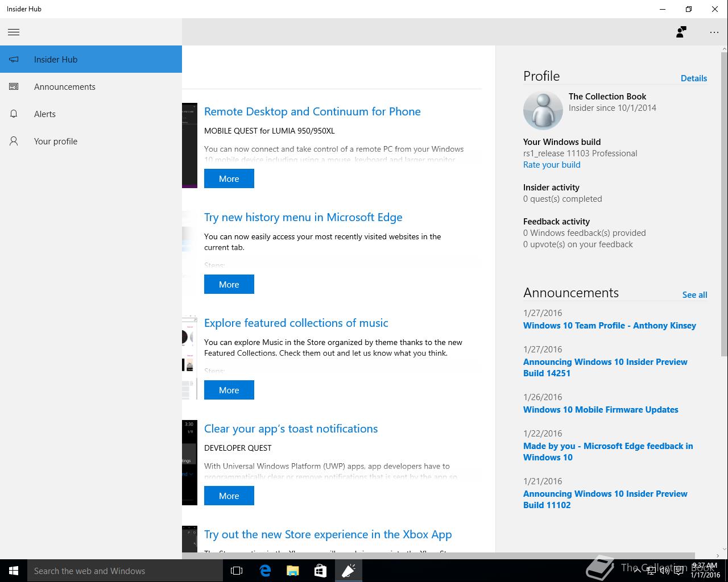Collapse the hamburger navigation menu

(x=14, y=32)
